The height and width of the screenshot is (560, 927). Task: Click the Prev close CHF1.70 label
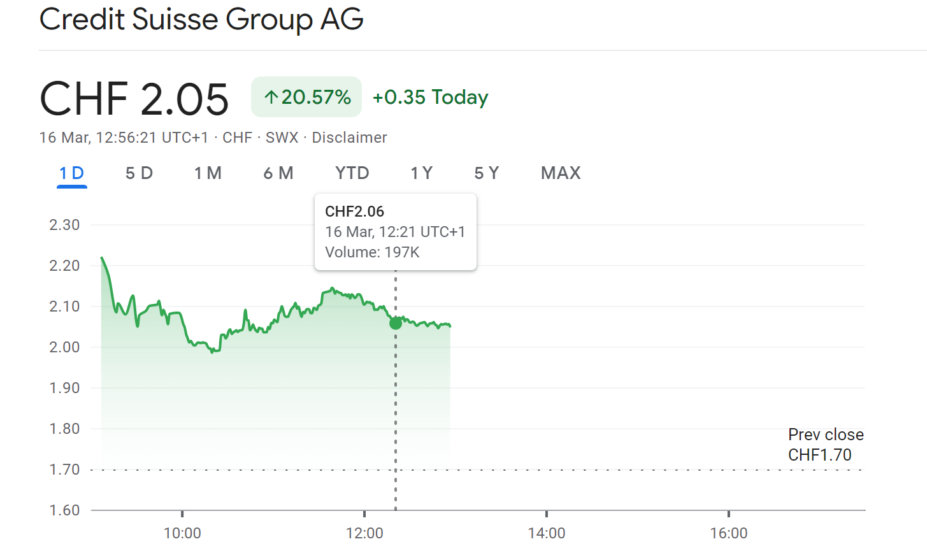pyautogui.click(x=826, y=445)
